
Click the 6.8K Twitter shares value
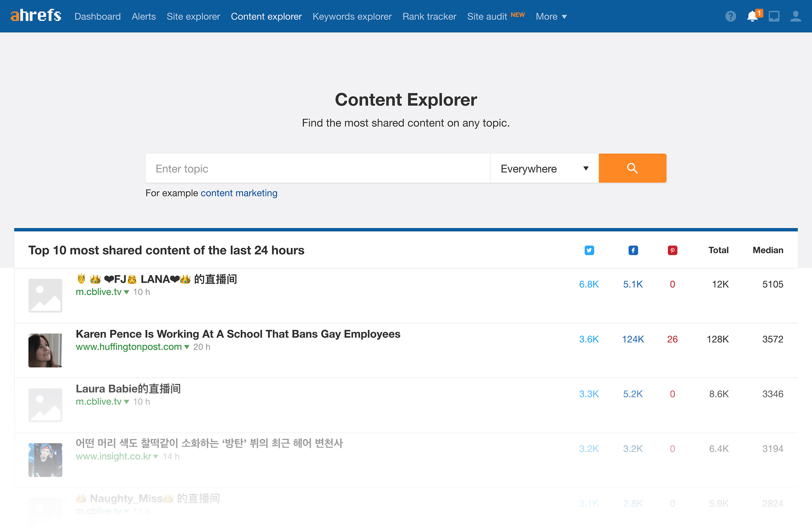coord(589,284)
